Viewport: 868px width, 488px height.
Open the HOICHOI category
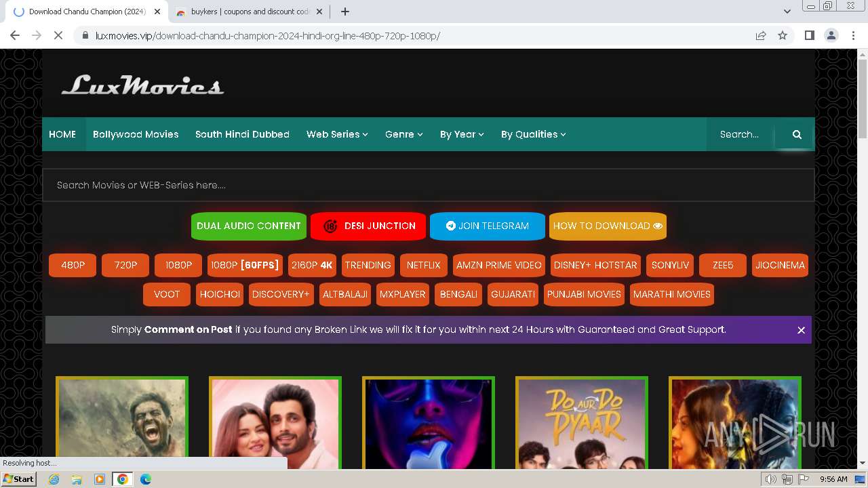click(x=220, y=294)
